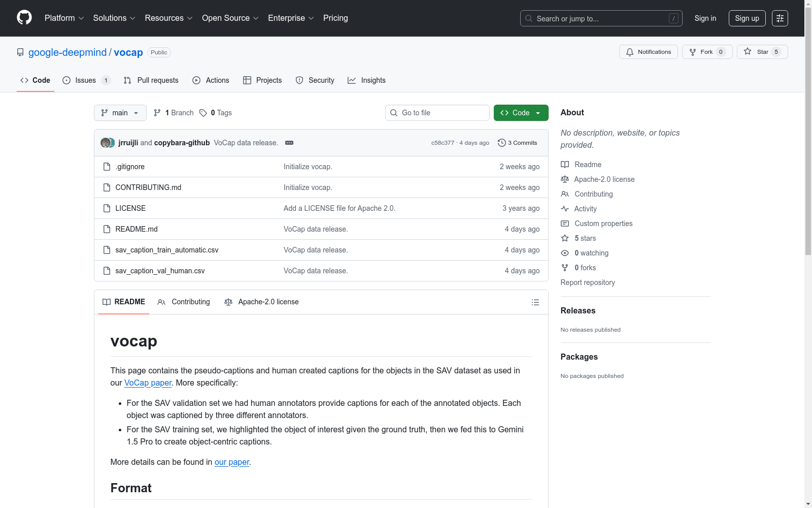Click the book icon beside Readme in About

click(x=565, y=165)
